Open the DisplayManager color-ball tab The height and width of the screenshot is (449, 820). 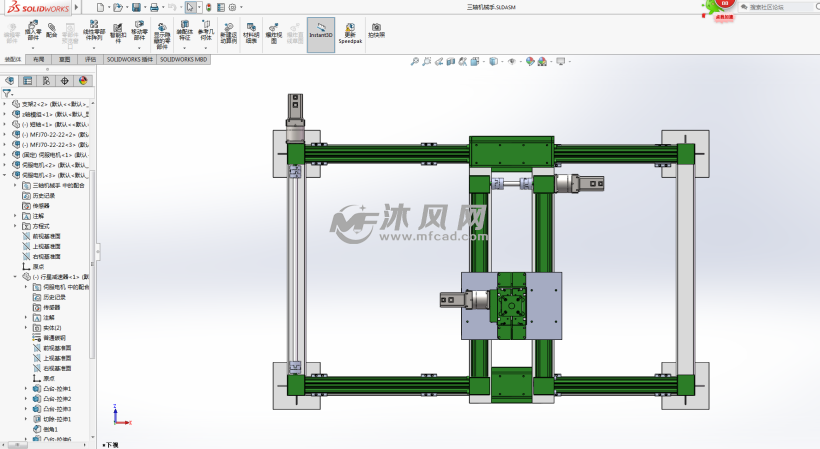82,81
